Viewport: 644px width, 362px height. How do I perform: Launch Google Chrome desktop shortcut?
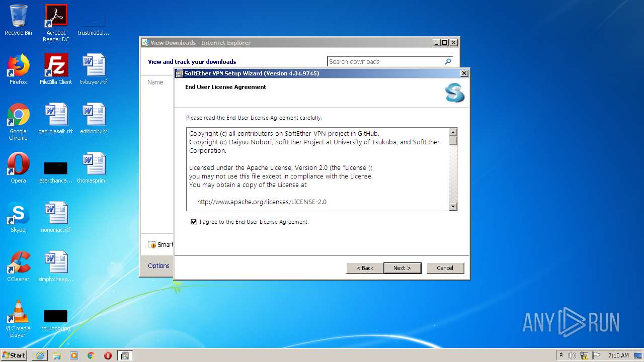[x=18, y=122]
